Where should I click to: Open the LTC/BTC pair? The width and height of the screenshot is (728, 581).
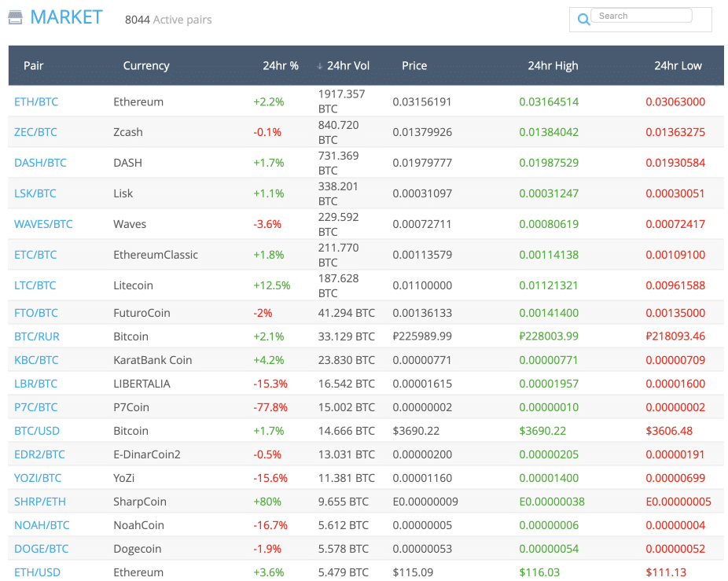[35, 285]
